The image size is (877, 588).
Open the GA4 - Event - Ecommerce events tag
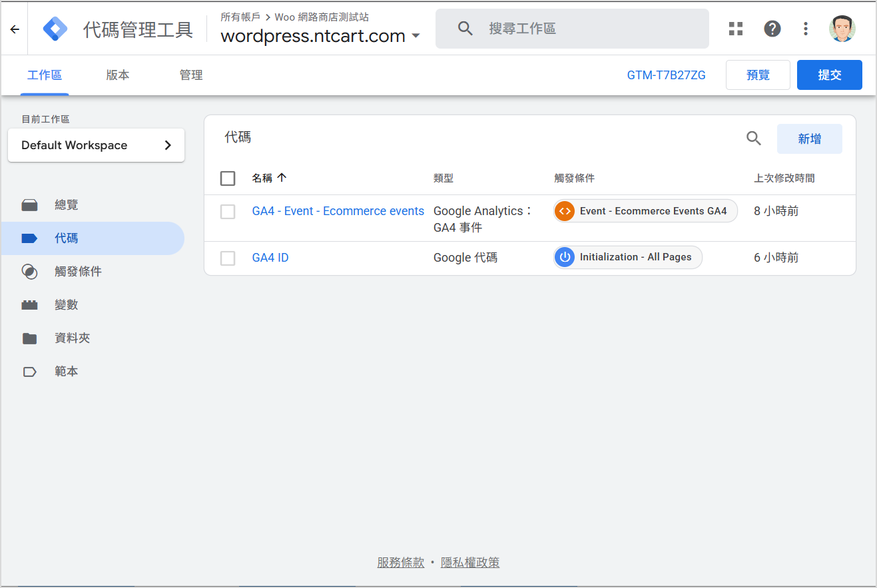click(338, 211)
